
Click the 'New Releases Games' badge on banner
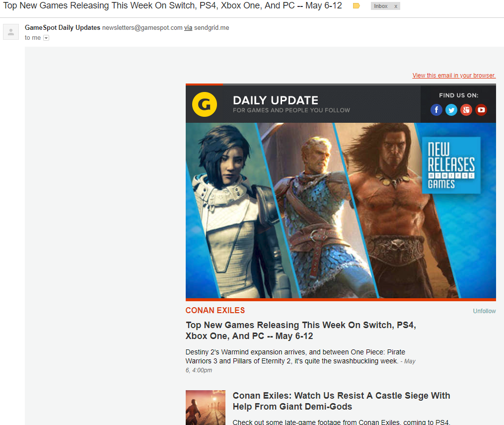(x=451, y=166)
